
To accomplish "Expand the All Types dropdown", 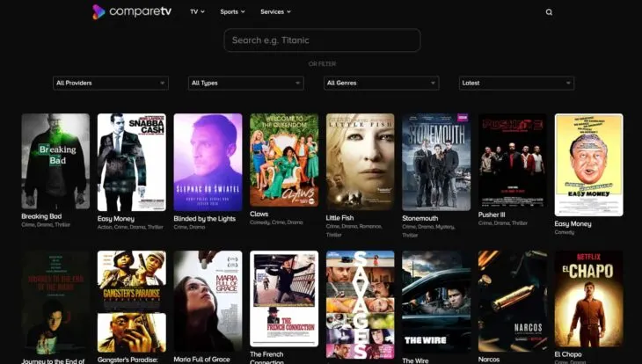I will (x=246, y=84).
